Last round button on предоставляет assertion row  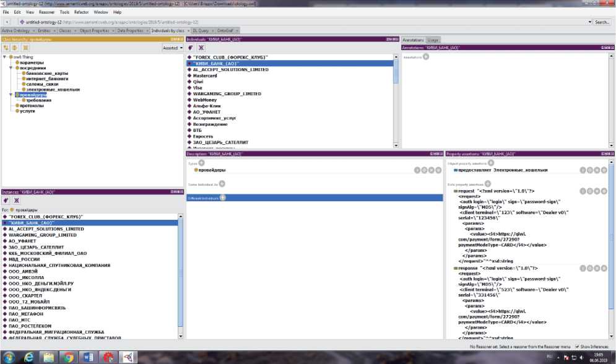coord(604,170)
